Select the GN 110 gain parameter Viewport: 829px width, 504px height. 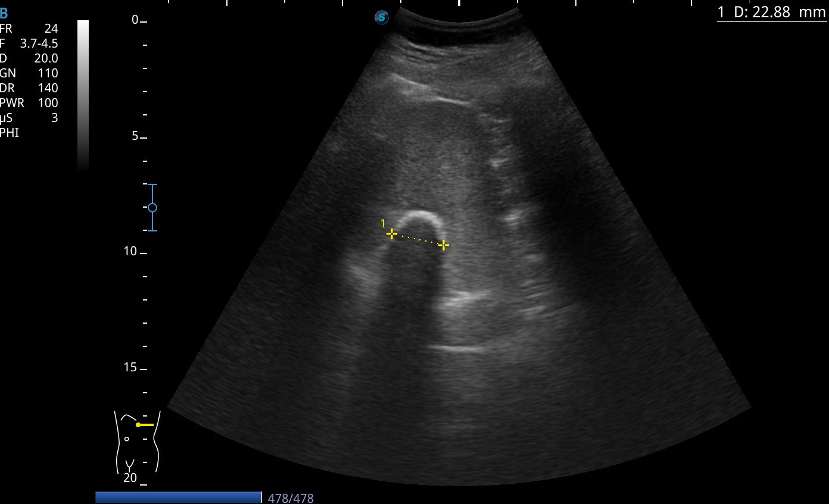29,73
